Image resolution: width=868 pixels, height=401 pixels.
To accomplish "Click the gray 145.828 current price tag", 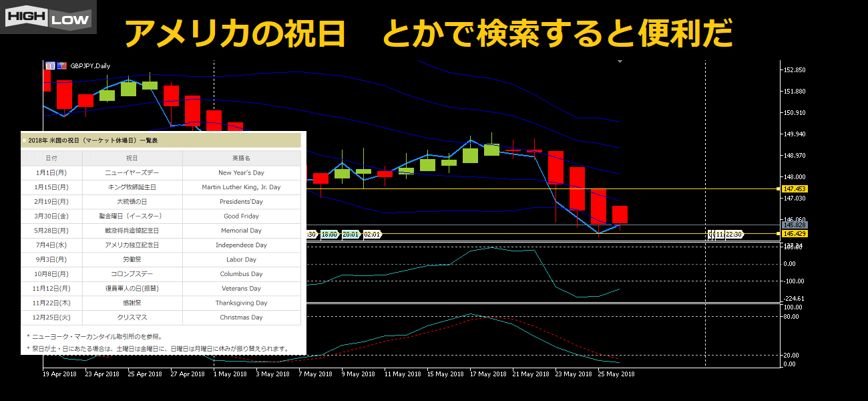I will pyautogui.click(x=795, y=225).
